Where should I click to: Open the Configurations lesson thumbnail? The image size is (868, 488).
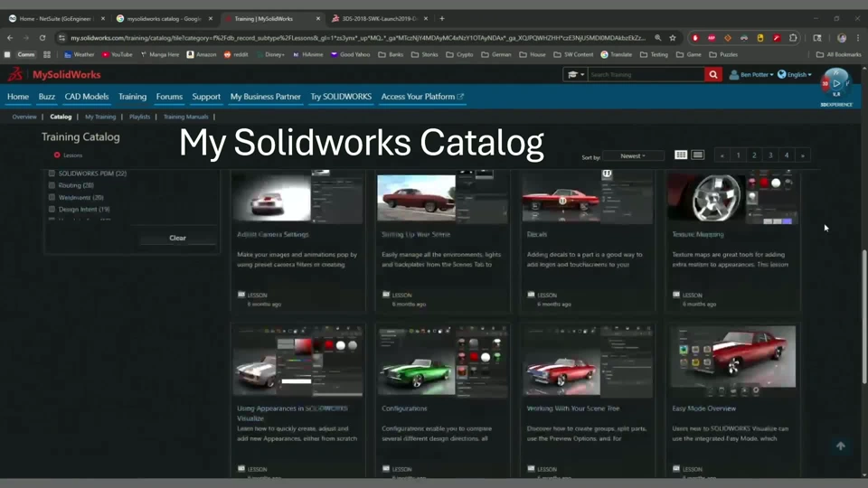click(x=442, y=361)
